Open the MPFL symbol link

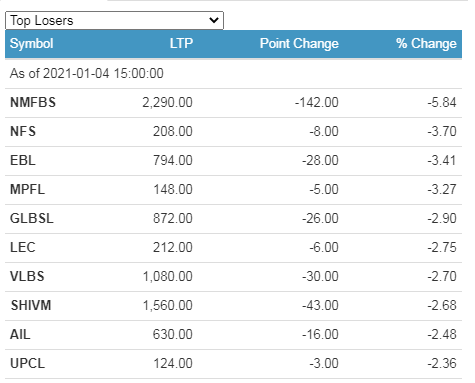coord(27,189)
